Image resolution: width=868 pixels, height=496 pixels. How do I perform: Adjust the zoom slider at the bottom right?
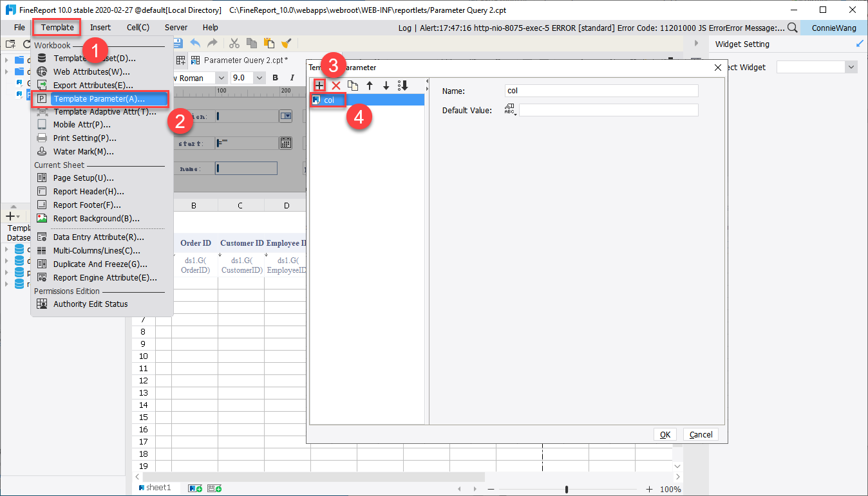pos(567,489)
